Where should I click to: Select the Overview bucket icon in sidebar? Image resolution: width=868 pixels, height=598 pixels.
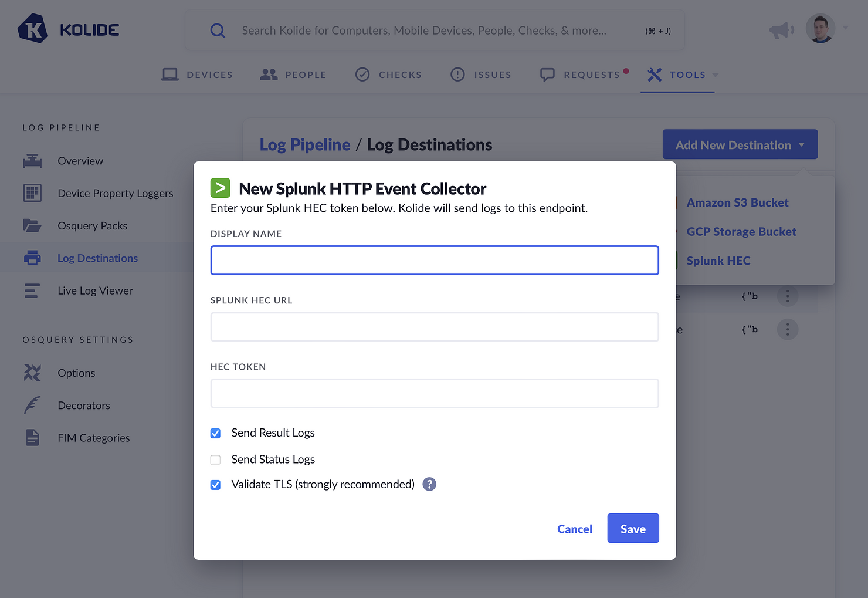(32, 161)
